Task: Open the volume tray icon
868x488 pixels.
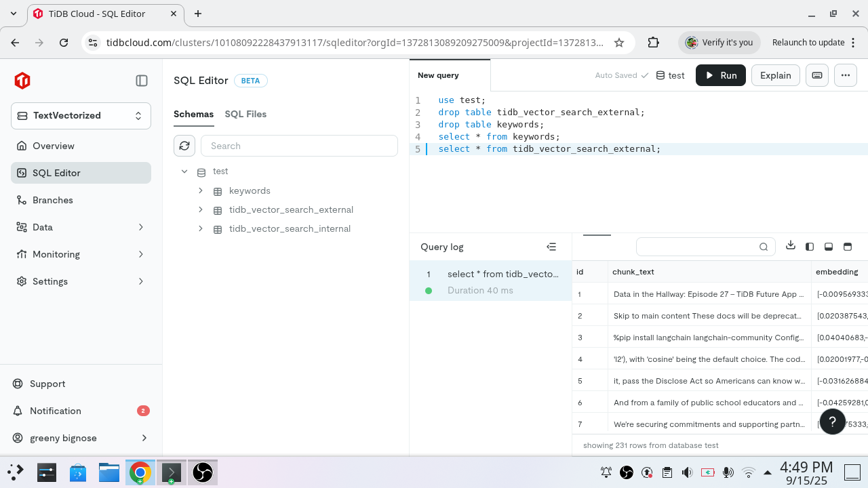Action: 687,472
